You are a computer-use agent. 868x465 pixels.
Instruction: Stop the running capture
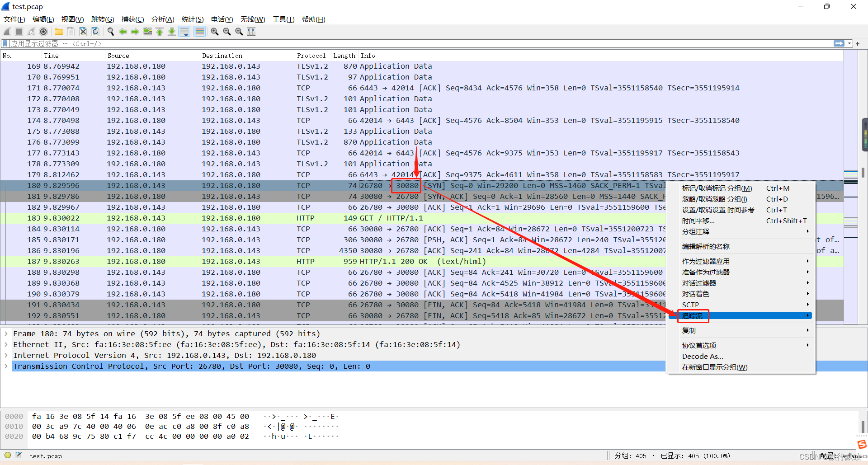pyautogui.click(x=19, y=32)
